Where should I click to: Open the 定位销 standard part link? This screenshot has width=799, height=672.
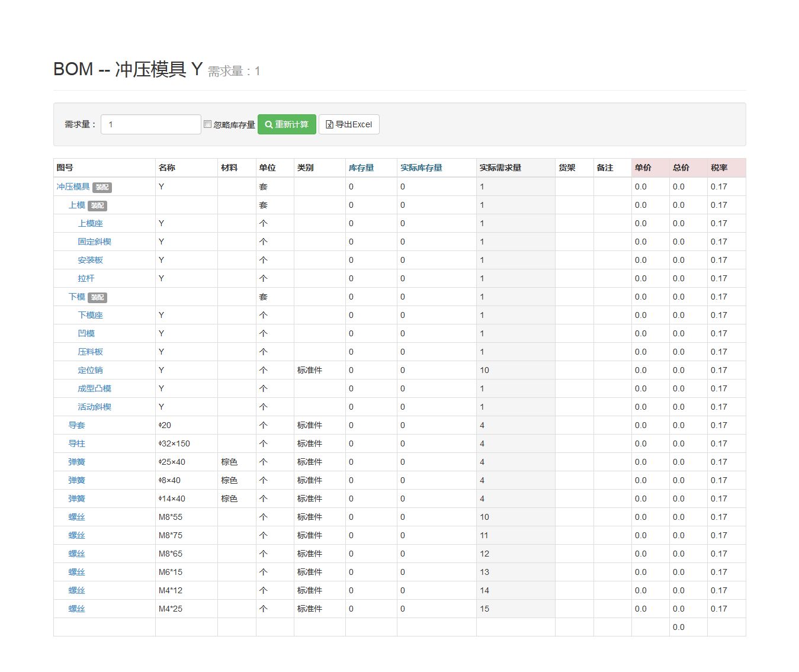[x=90, y=370]
